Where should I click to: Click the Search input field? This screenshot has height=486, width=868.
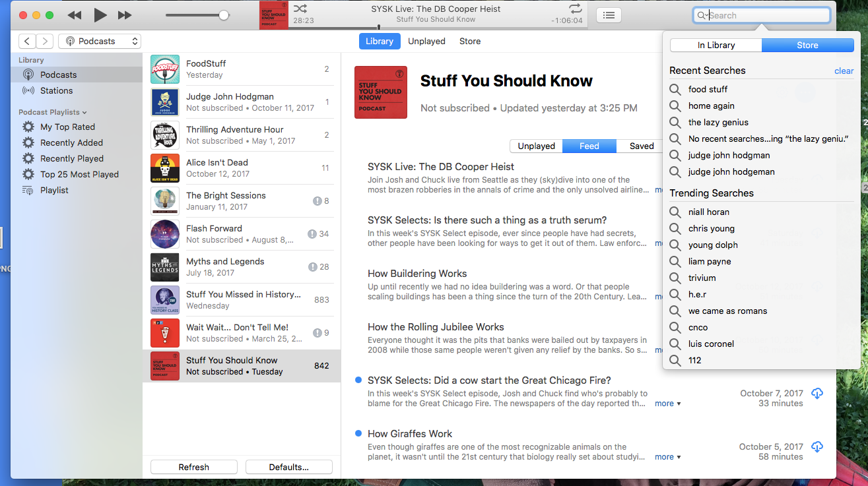[x=762, y=15]
